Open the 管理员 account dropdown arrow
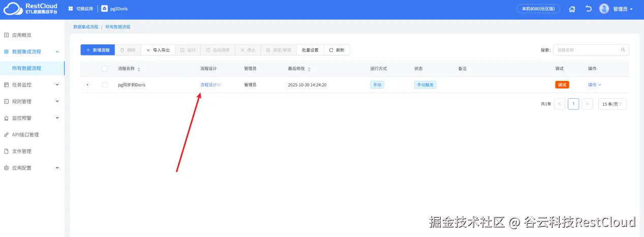The width and height of the screenshot is (644, 237). 631,9
